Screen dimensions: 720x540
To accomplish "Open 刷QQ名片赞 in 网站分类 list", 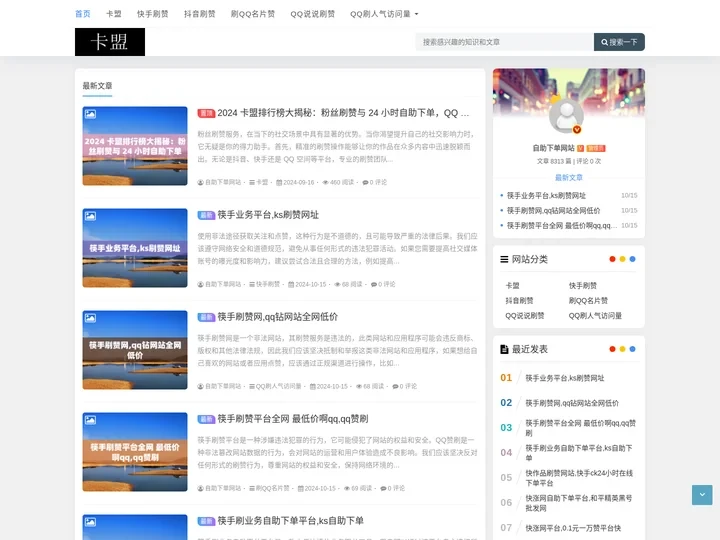I will point(588,301).
